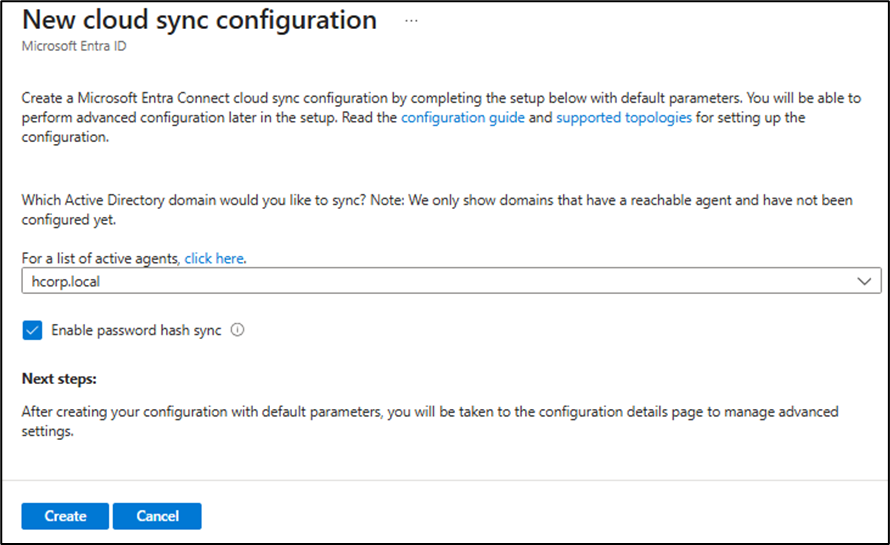Click the 'New cloud sync configuration' title
Screen dimensions: 890x545
pos(200,20)
